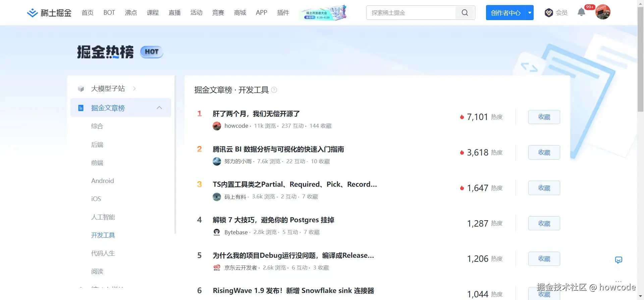This screenshot has height=300, width=644.
Task: Click the 掘金文章榜 document icon
Action: pos(81,108)
